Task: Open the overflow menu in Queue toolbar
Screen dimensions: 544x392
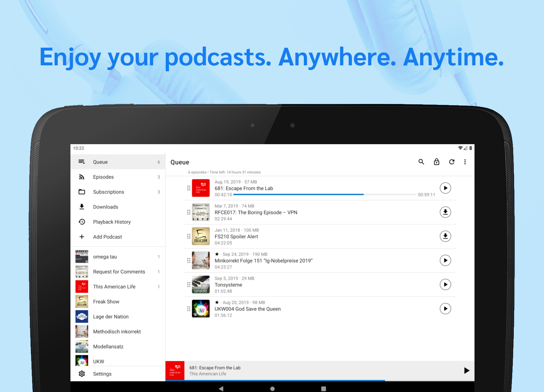Action: (x=465, y=162)
